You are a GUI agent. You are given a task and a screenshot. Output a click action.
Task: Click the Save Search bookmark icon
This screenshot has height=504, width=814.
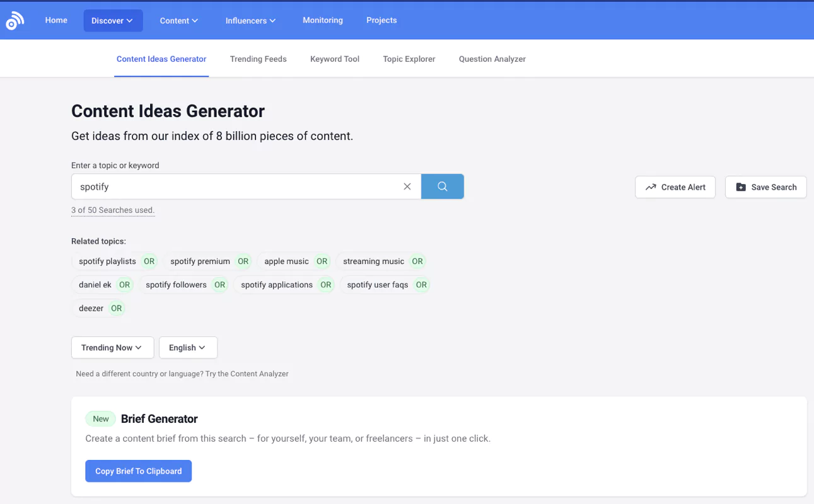(741, 186)
